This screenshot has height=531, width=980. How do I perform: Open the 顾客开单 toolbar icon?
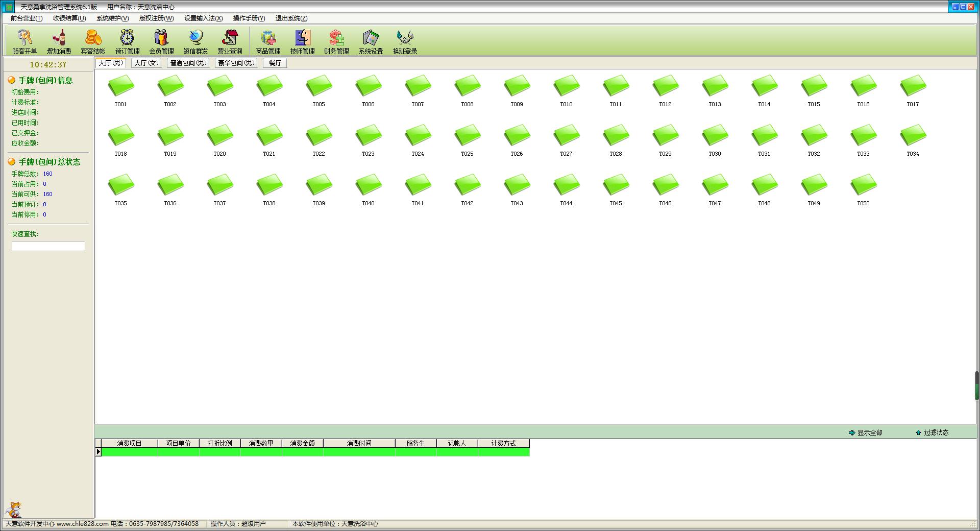pyautogui.click(x=24, y=41)
